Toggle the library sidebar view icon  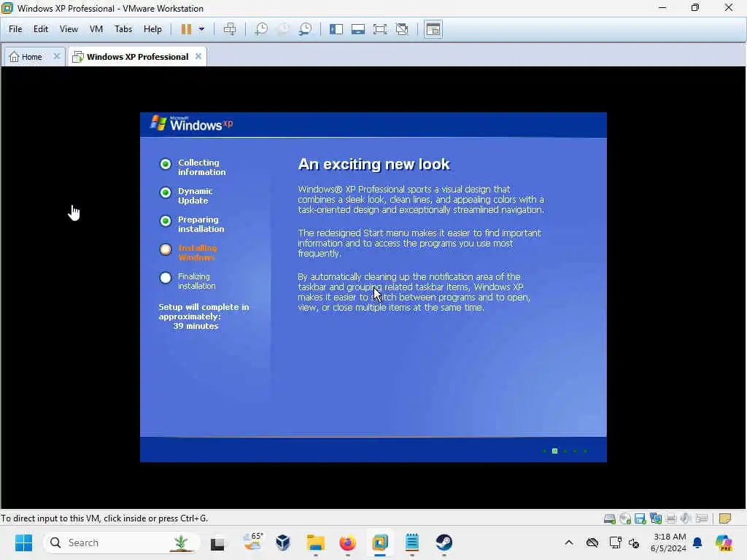tap(336, 29)
